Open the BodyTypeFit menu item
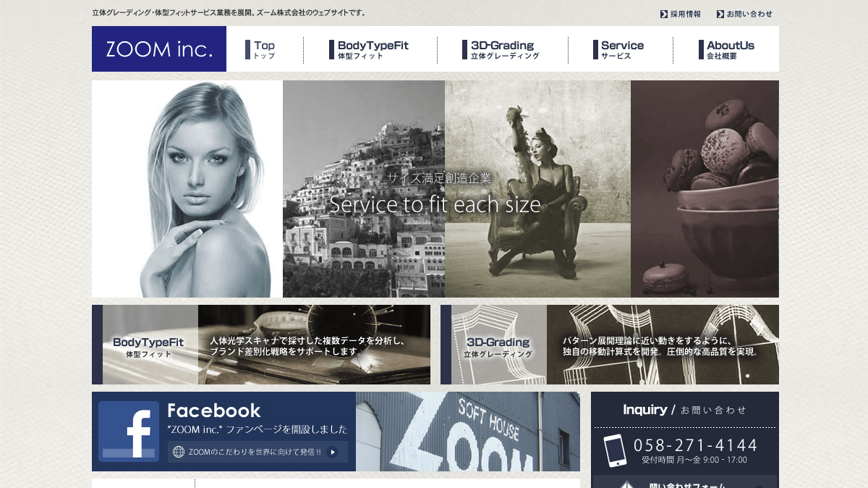This screenshot has height=488, width=868. point(369,49)
